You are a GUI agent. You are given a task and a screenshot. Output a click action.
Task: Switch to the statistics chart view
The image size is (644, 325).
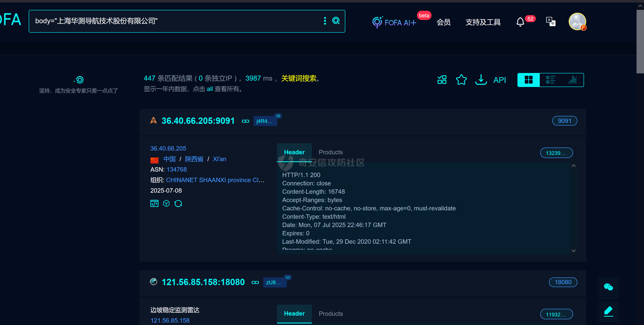tap(572, 80)
